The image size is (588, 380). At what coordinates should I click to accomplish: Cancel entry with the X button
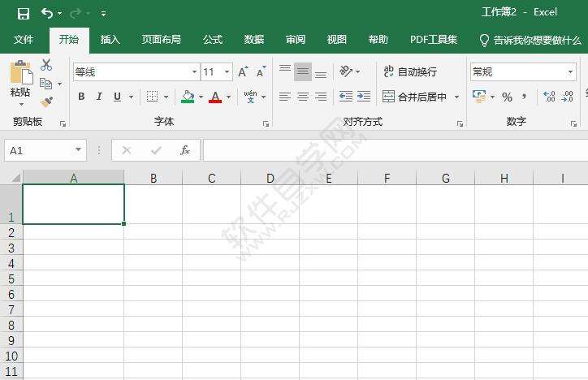tap(127, 151)
